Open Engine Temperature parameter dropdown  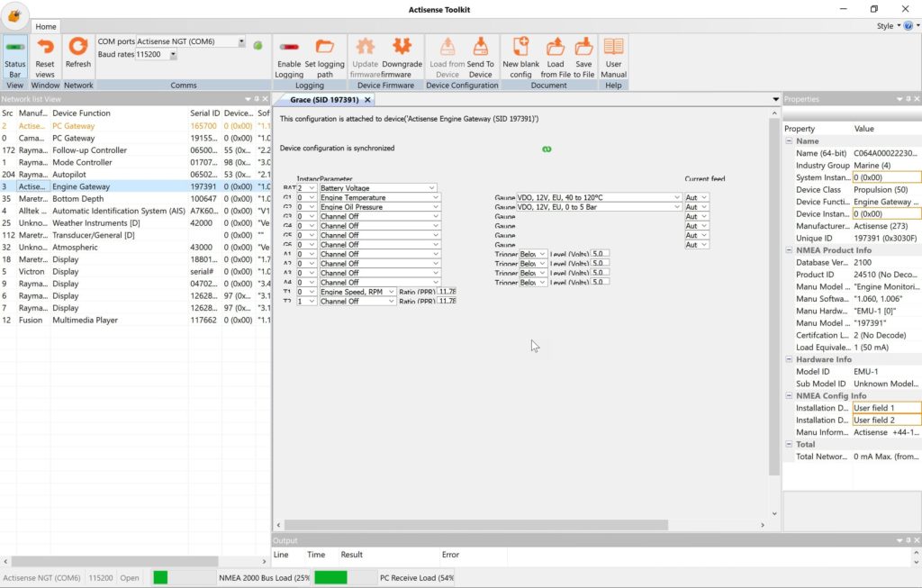(x=436, y=197)
